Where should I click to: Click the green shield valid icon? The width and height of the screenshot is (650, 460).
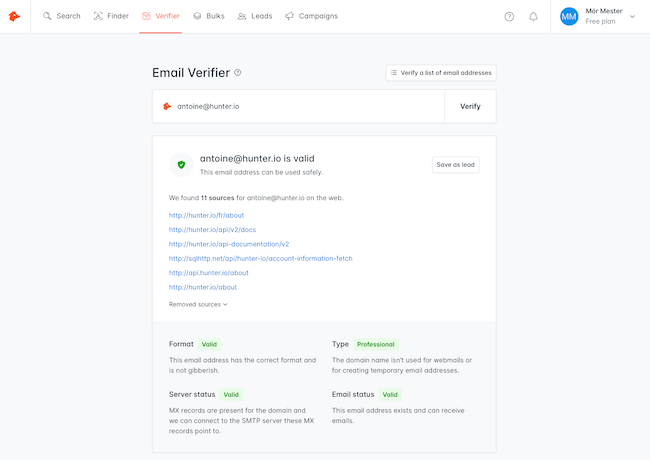click(x=181, y=164)
